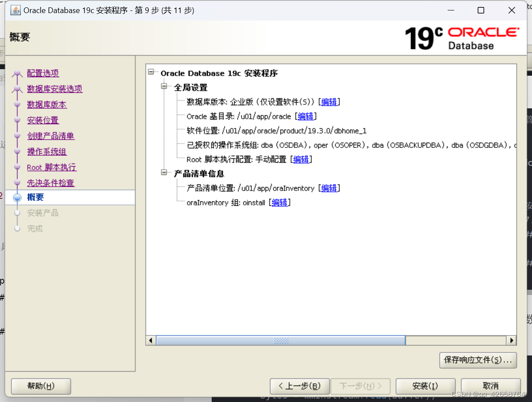
Task: Click the Java icon in title bar
Action: [x=15, y=10]
